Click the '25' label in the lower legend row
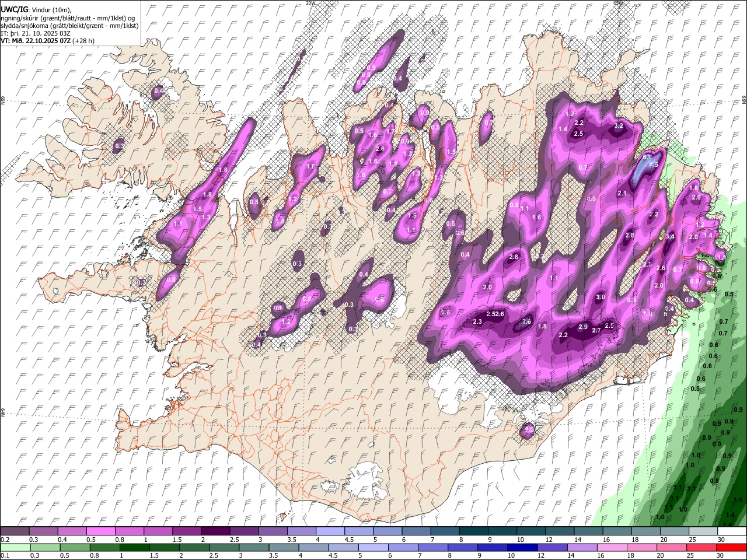Image resolution: width=747 pixels, height=560 pixels. point(692,555)
